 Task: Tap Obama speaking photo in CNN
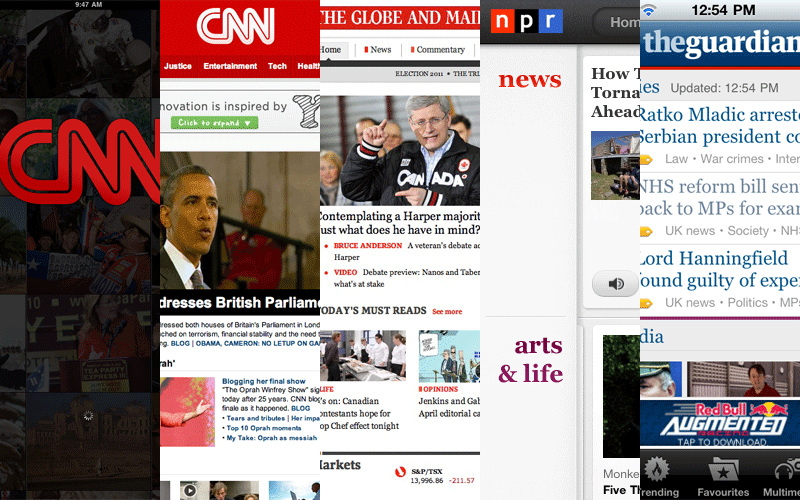coord(240,221)
